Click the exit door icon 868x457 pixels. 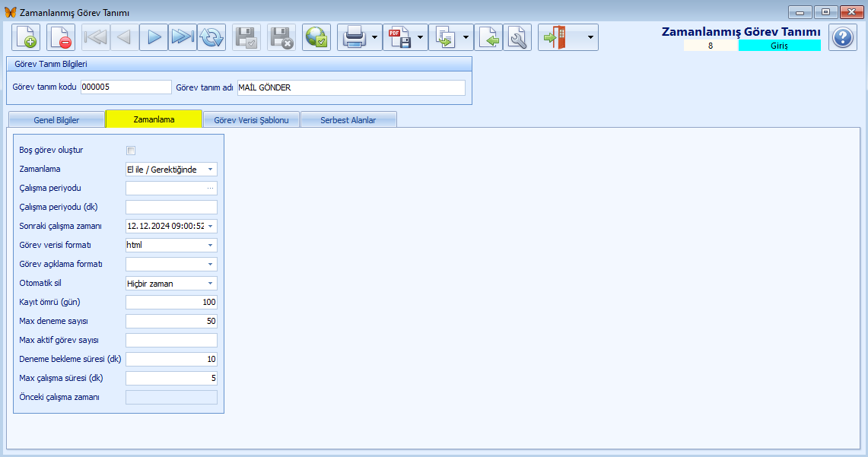click(x=555, y=37)
